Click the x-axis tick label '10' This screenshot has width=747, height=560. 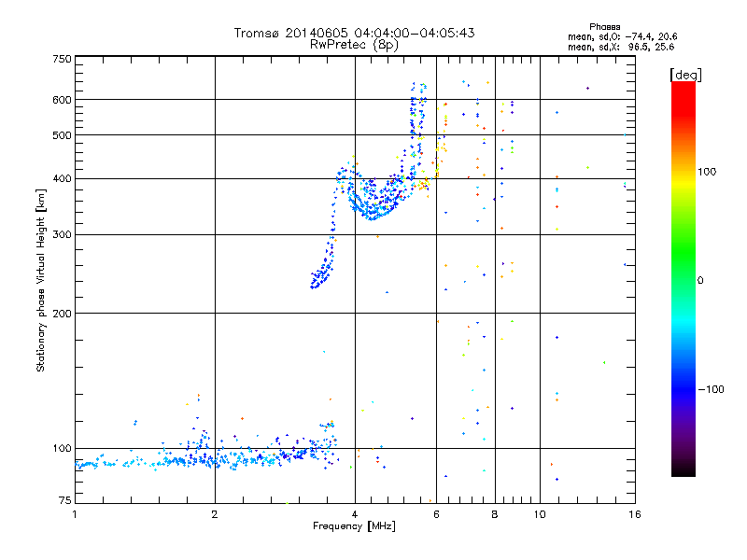pos(540,514)
